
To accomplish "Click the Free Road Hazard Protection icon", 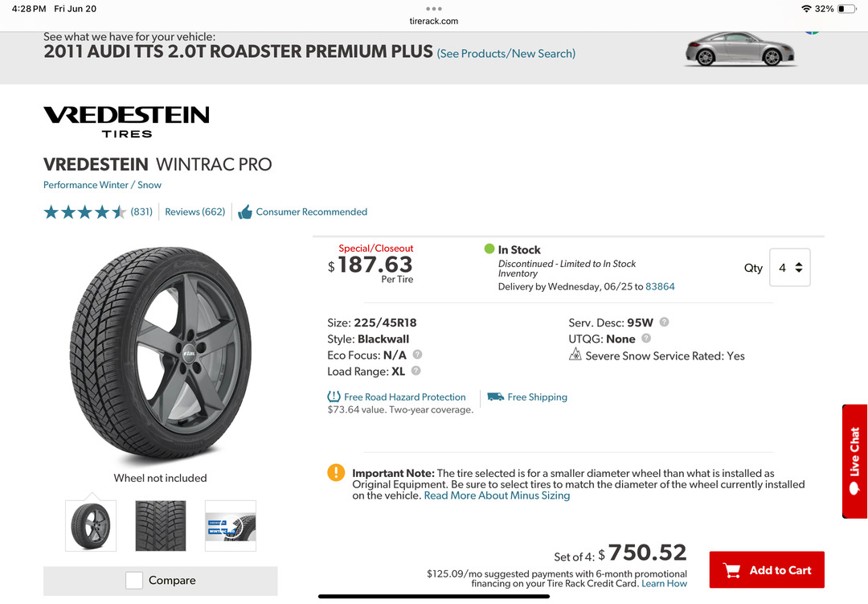I will [334, 397].
